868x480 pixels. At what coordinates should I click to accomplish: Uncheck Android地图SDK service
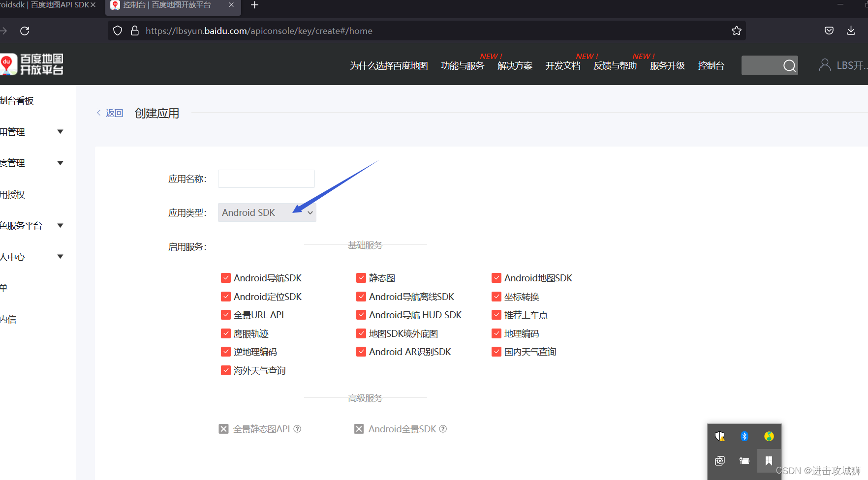coord(496,278)
